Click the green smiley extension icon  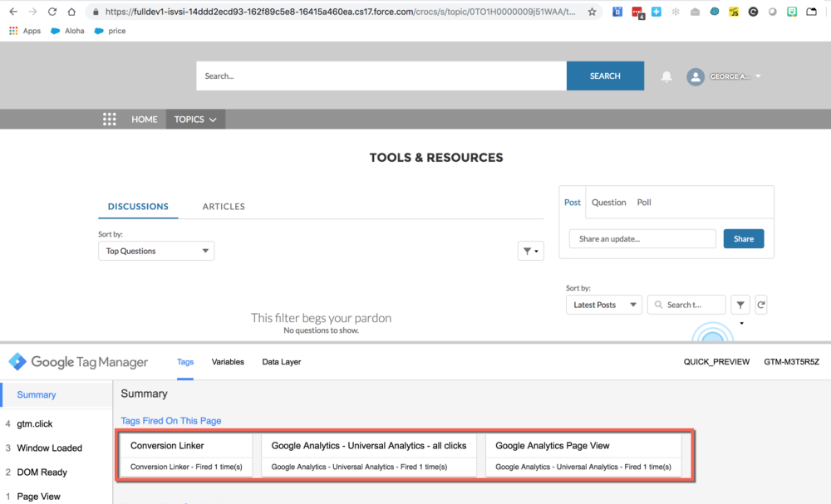click(x=792, y=12)
